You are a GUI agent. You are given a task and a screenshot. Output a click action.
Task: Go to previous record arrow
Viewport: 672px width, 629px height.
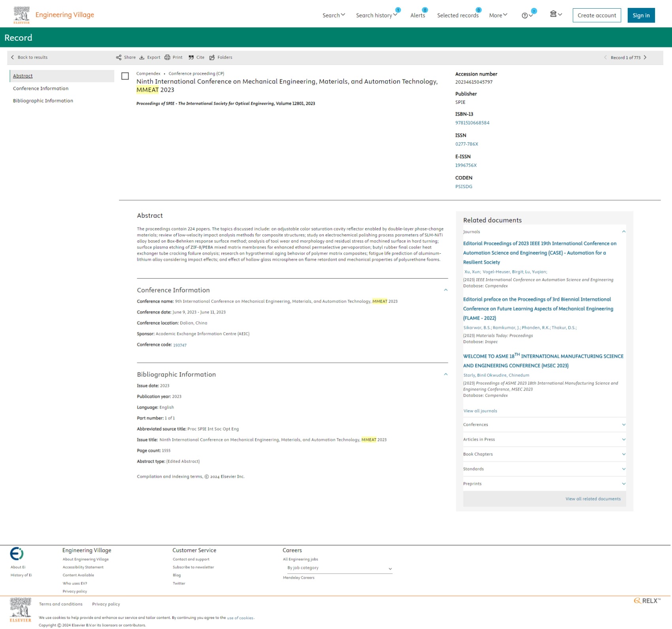click(x=605, y=58)
